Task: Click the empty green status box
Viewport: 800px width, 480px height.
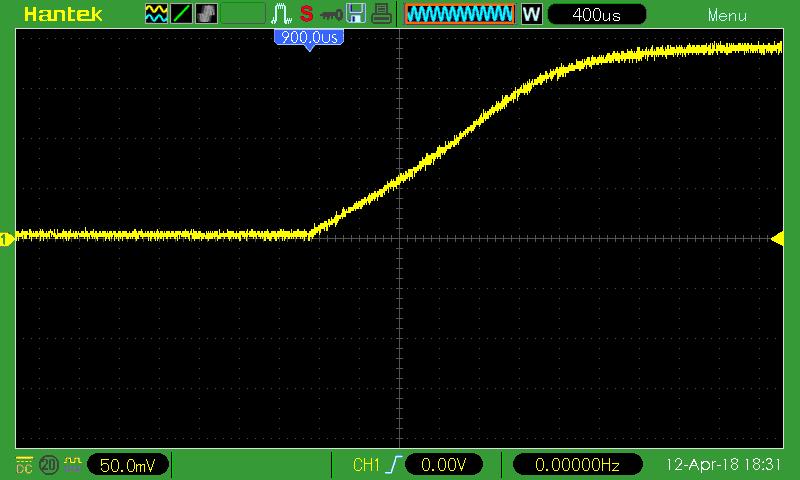Action: 243,14
